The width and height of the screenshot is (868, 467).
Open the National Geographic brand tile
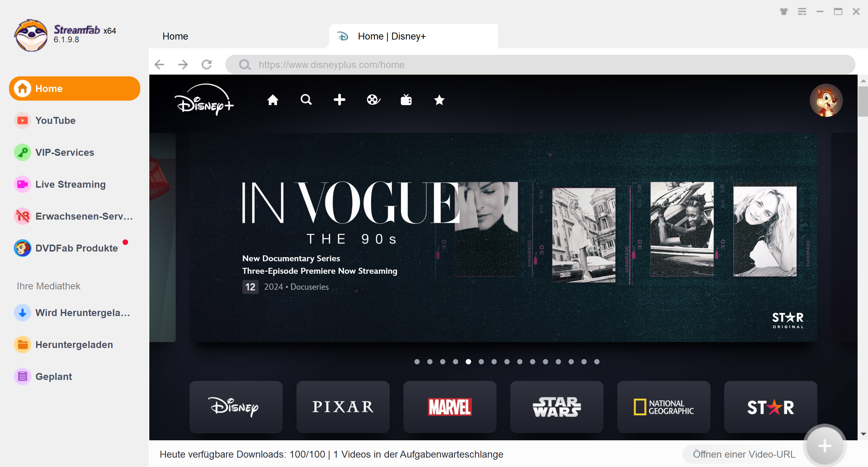pyautogui.click(x=664, y=407)
